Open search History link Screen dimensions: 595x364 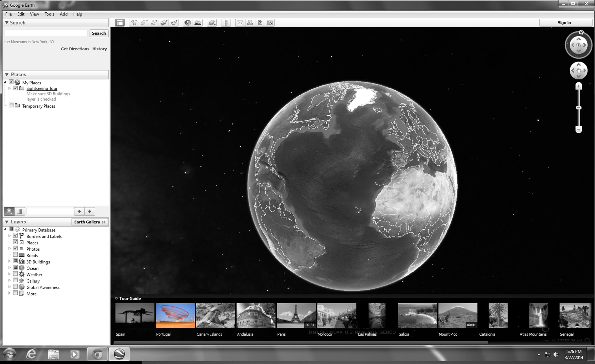pyautogui.click(x=99, y=49)
